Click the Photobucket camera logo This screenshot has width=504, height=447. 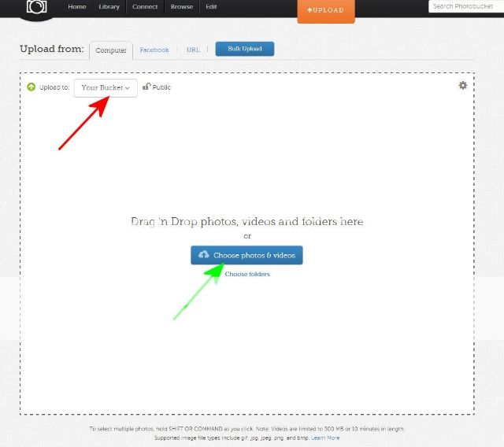pyautogui.click(x=36, y=7)
